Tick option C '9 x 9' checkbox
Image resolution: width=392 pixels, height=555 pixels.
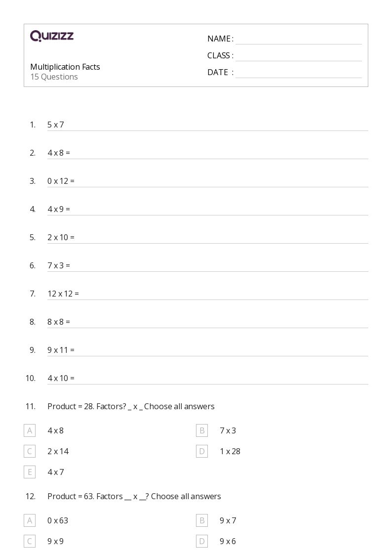[x=30, y=541]
